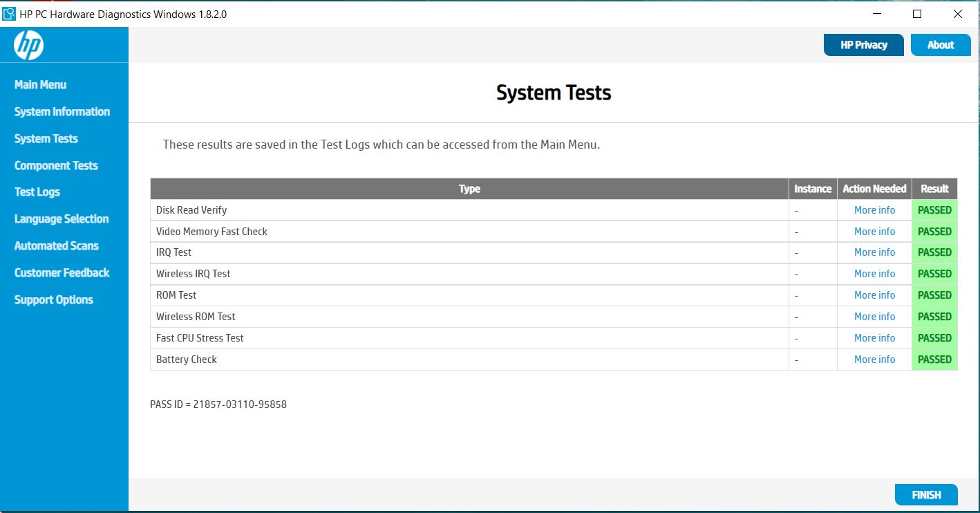This screenshot has height=513, width=980.
Task: Open More info for the Battery Check result
Action: click(874, 359)
